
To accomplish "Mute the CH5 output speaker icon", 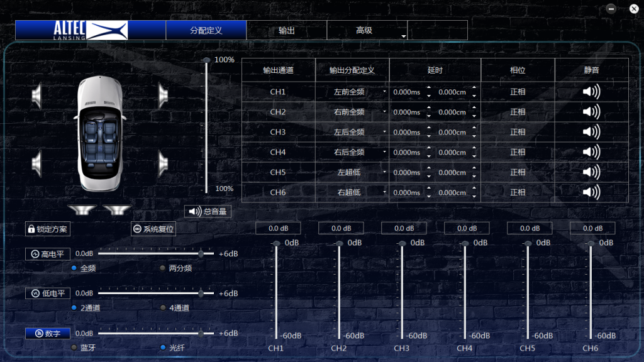I will pos(591,172).
